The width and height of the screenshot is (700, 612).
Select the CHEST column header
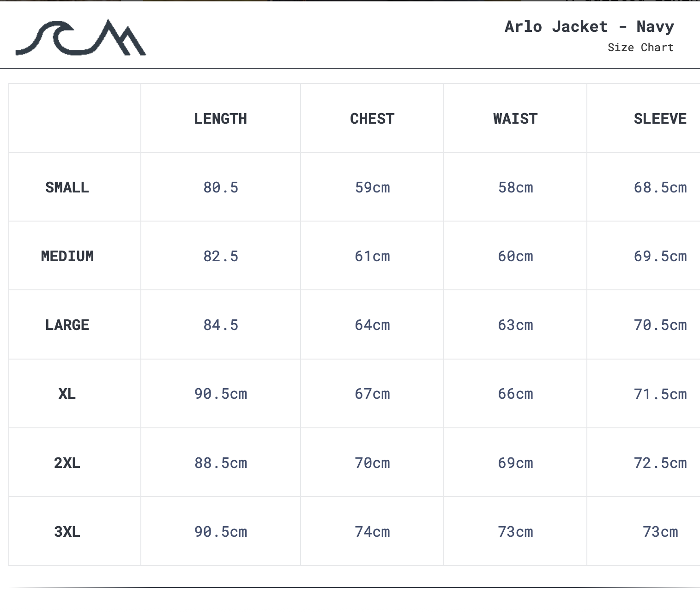tap(372, 119)
